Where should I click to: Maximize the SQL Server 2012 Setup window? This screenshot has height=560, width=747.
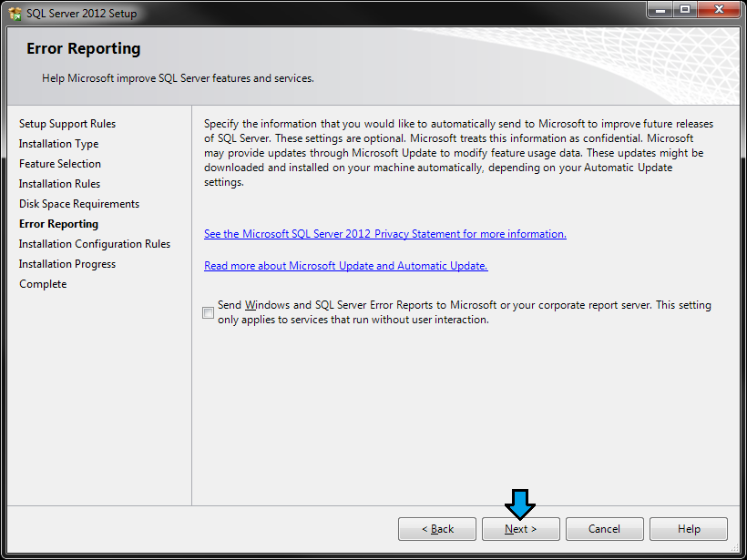click(684, 10)
